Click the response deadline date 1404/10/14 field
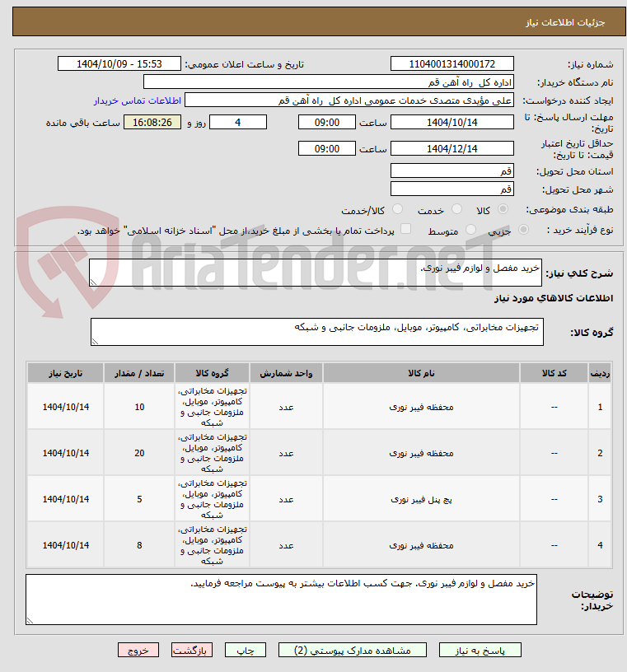Viewport: 627px width, 672px height. (x=452, y=123)
